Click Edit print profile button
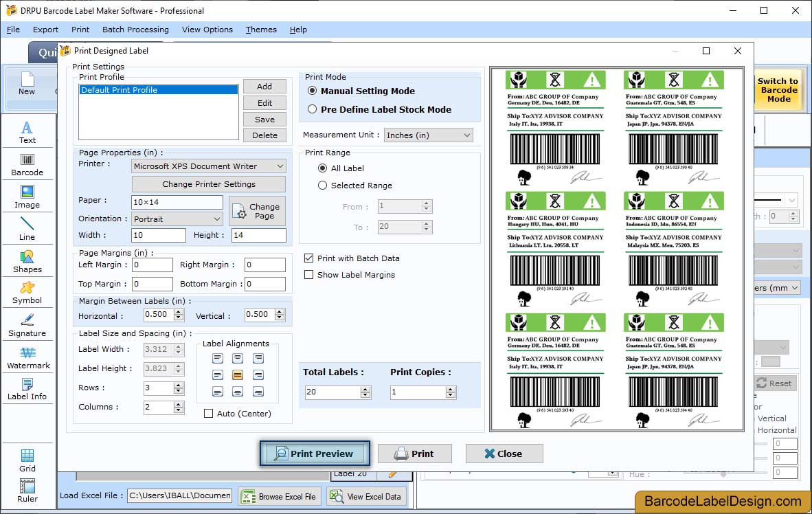The height and width of the screenshot is (514, 812). coord(264,103)
